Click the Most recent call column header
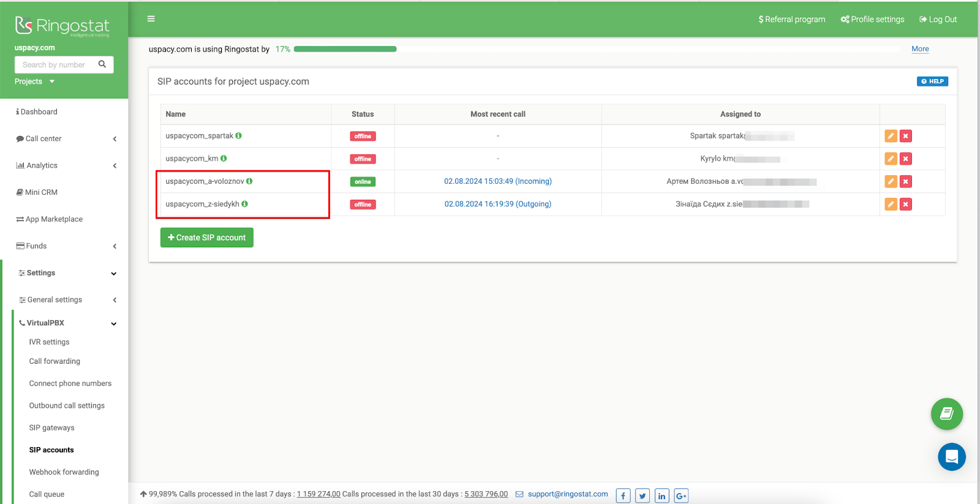 (498, 115)
